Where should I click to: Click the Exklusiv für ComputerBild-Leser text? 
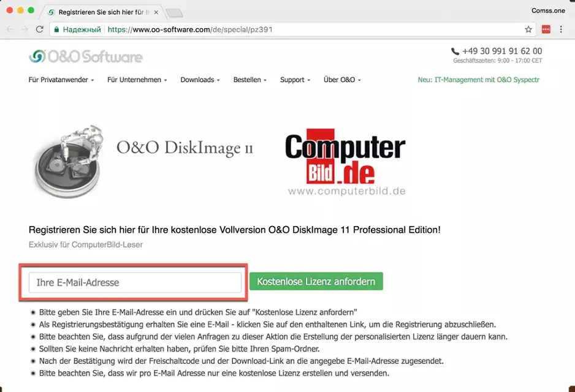point(86,245)
